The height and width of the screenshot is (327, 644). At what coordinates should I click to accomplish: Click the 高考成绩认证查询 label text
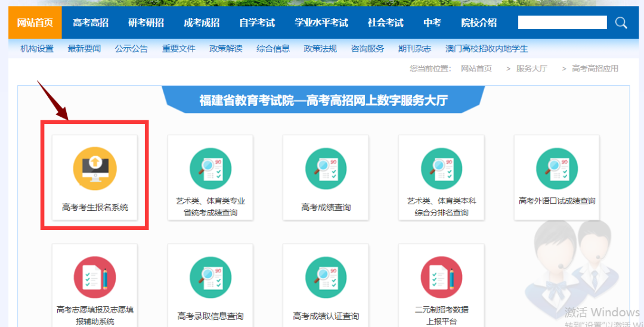[x=326, y=316]
